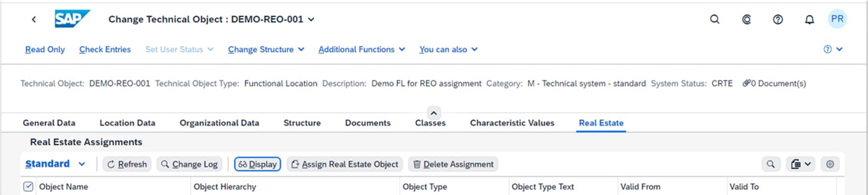
Task: Open the PR user profile avatar
Action: pyautogui.click(x=837, y=19)
